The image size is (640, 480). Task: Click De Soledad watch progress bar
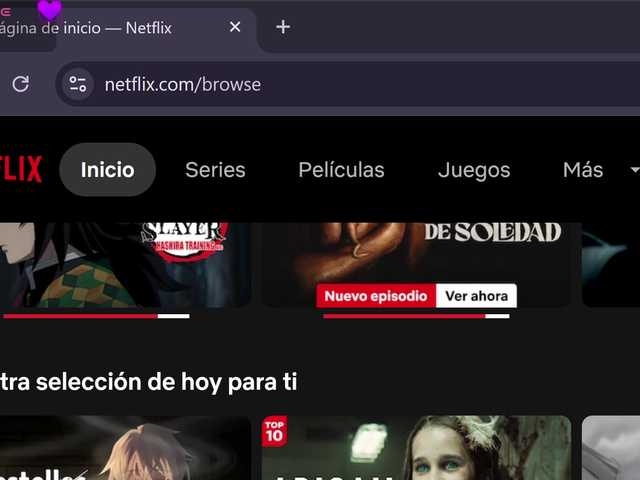click(x=416, y=316)
